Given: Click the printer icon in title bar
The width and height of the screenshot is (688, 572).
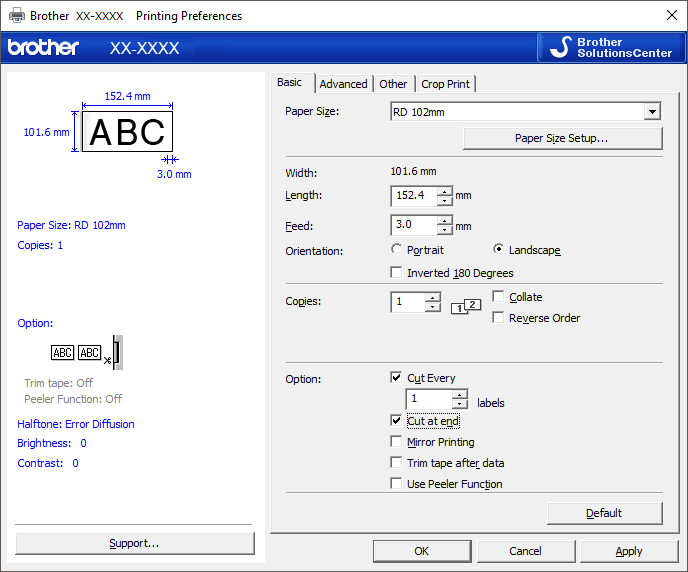Looking at the screenshot, I should (17, 15).
